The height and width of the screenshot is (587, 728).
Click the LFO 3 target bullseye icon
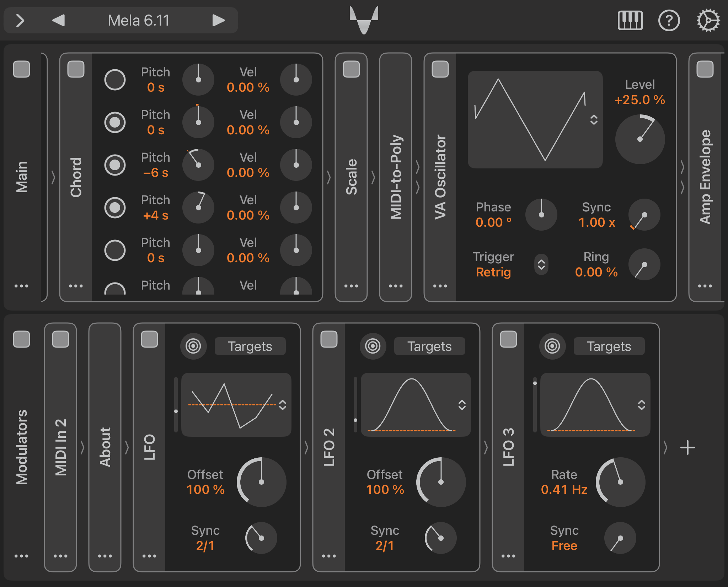552,346
